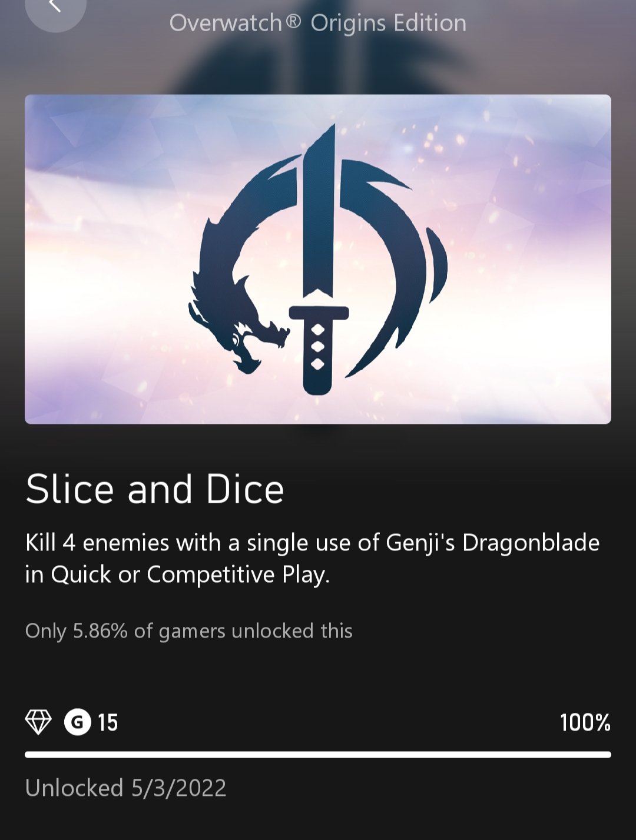
Task: Tap the Unlocked 5/3/2022 date
Action: click(x=126, y=788)
